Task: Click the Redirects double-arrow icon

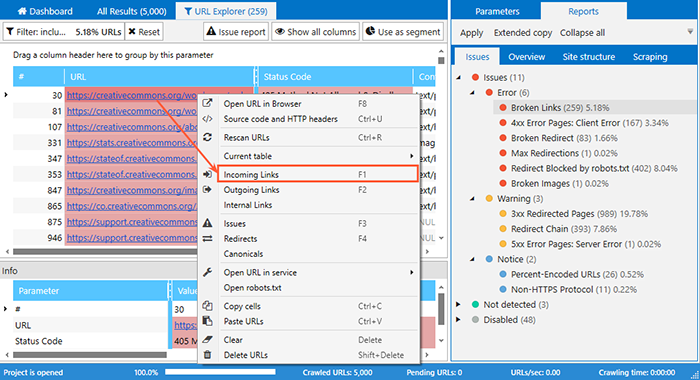Action: [x=207, y=238]
